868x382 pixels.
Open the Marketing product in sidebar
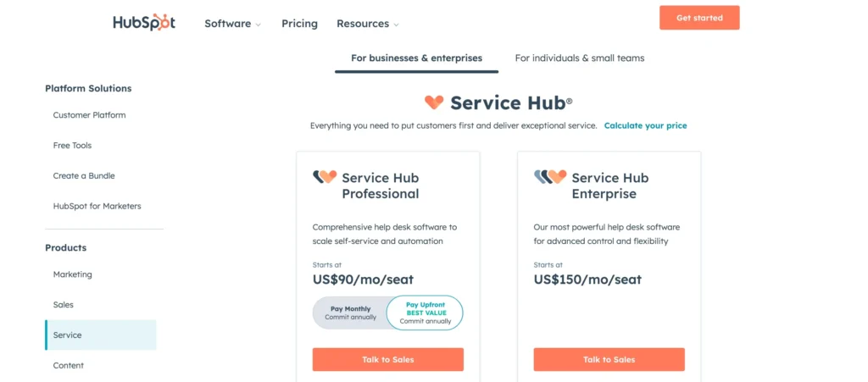tap(73, 274)
